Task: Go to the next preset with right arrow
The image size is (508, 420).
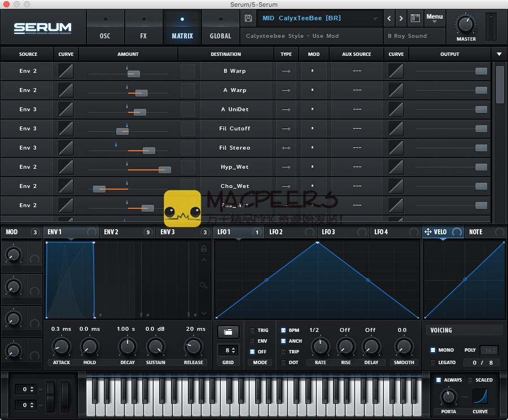Action: pos(401,18)
